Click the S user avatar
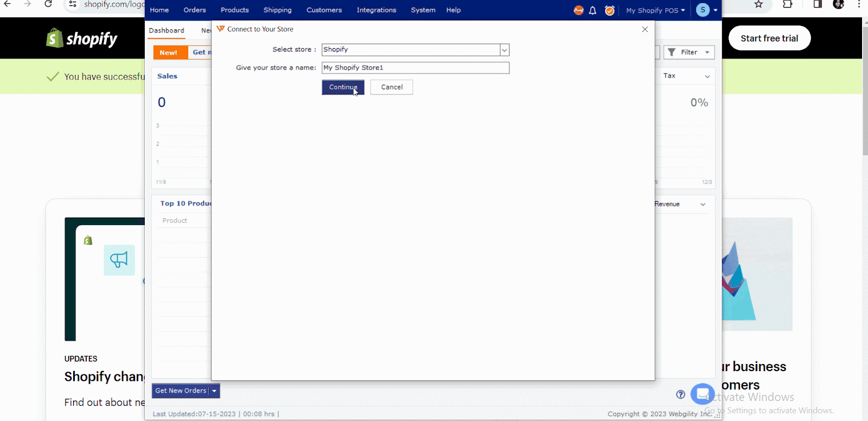 [x=703, y=10]
